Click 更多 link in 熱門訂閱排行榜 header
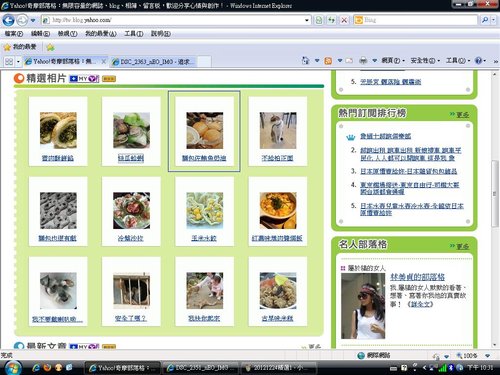500x375 pixels. 462,115
